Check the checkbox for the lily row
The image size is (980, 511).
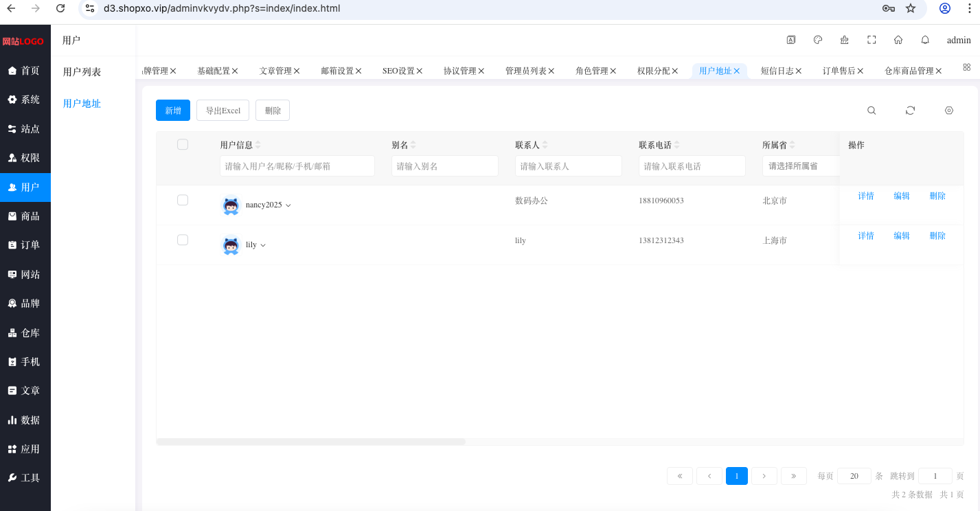183,240
